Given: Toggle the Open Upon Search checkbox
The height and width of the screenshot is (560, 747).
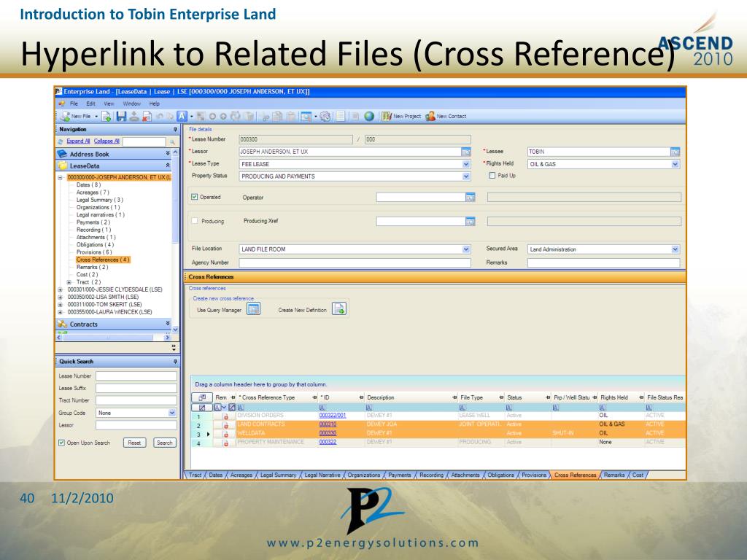Looking at the screenshot, I should click(x=61, y=443).
